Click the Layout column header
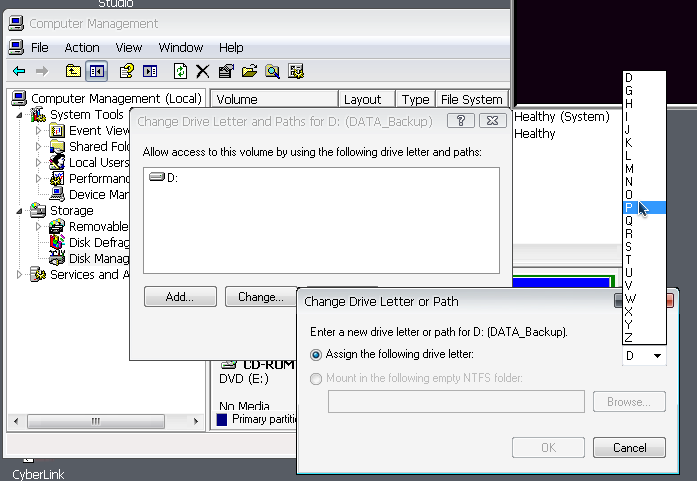697x481 pixels. point(367,99)
